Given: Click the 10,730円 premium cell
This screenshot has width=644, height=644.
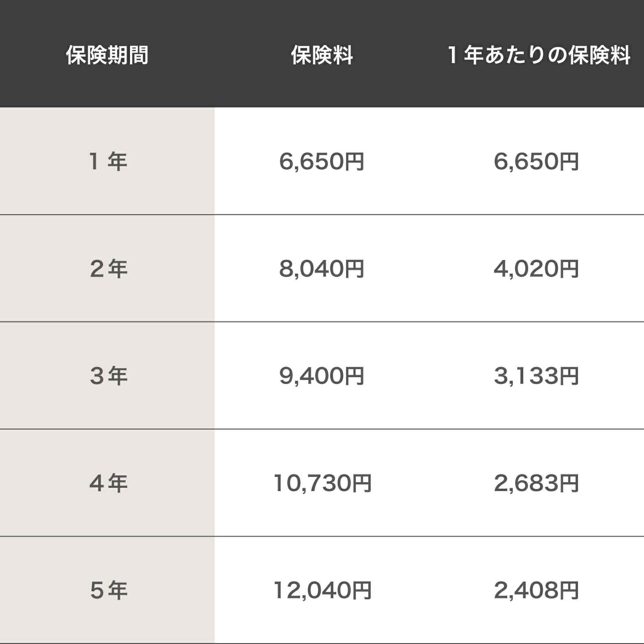Looking at the screenshot, I should (322, 483).
